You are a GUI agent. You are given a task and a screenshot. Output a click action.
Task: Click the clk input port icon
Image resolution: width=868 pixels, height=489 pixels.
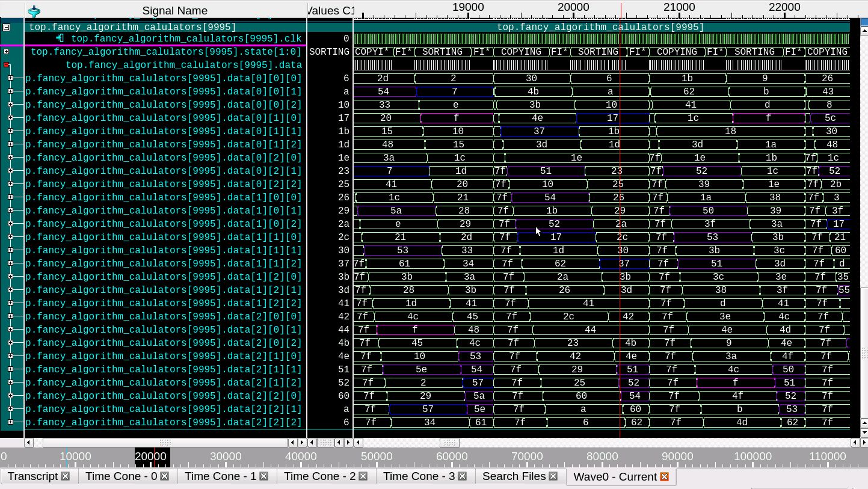tap(60, 38)
